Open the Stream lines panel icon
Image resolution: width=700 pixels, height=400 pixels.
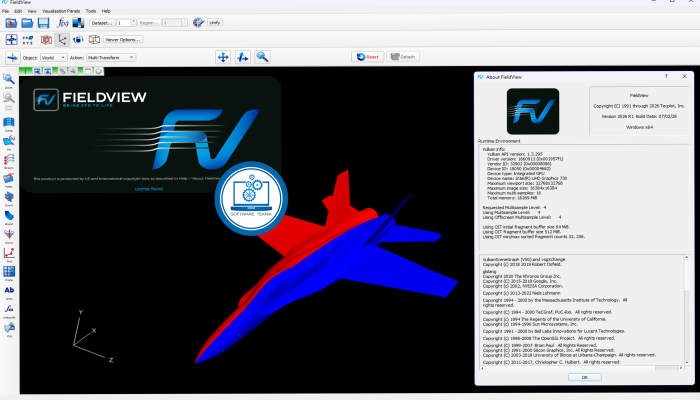tap(8, 161)
